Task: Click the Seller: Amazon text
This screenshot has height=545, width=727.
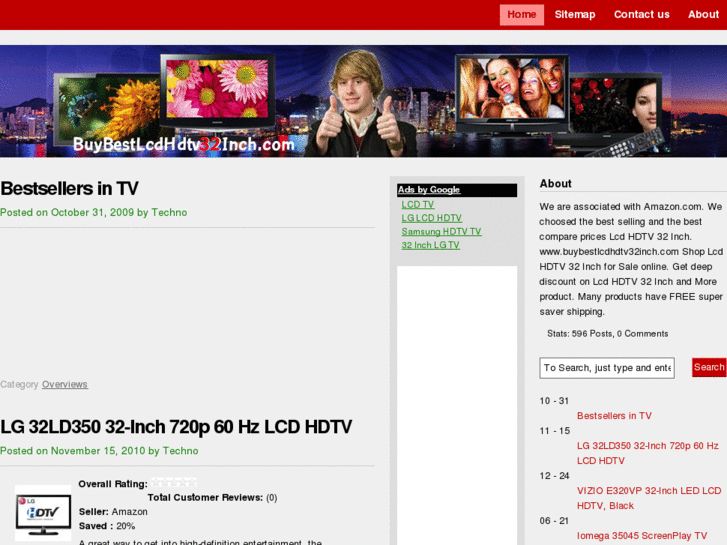Action: tap(113, 512)
